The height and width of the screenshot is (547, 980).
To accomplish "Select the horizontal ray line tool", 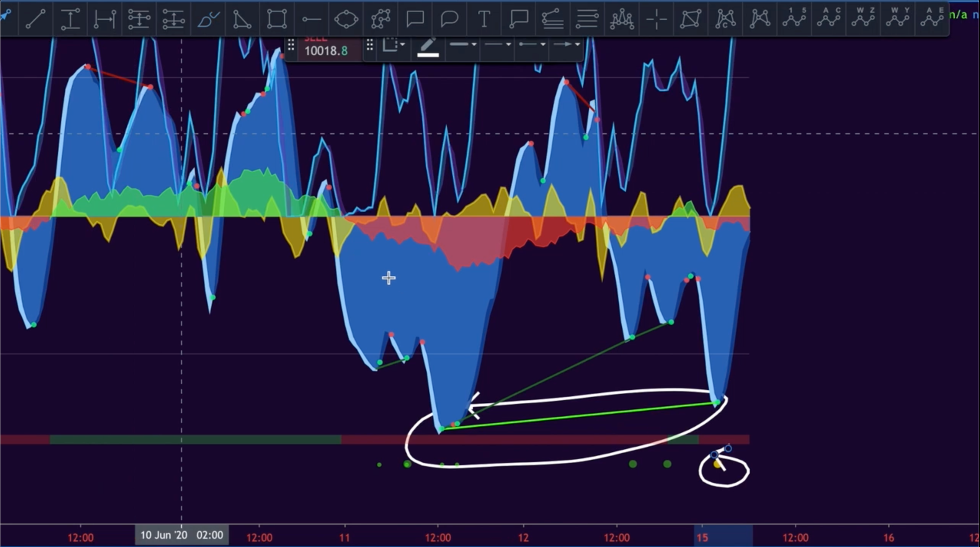I will (311, 19).
